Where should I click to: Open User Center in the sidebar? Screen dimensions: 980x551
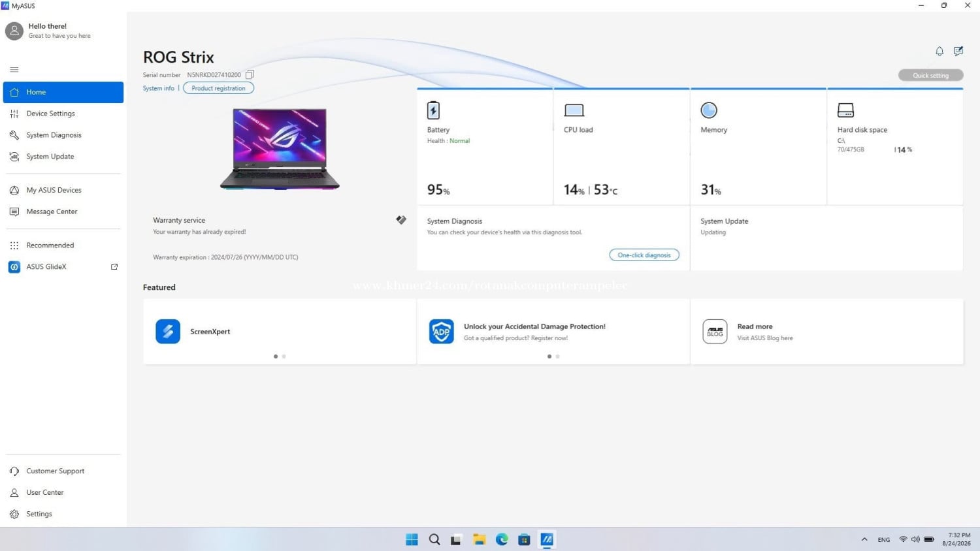63,492
